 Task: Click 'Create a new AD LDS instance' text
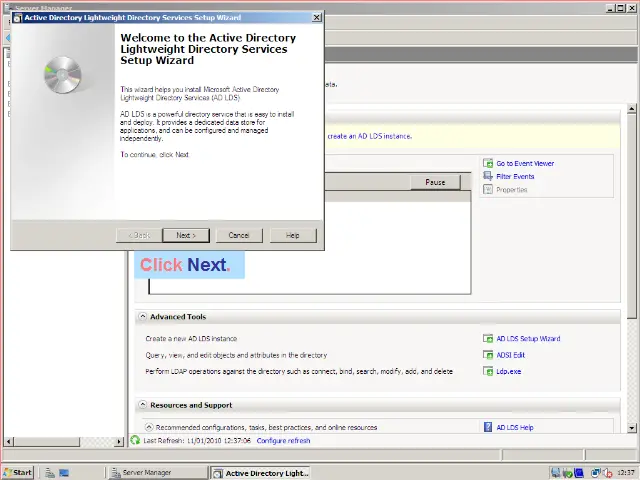coord(191,338)
